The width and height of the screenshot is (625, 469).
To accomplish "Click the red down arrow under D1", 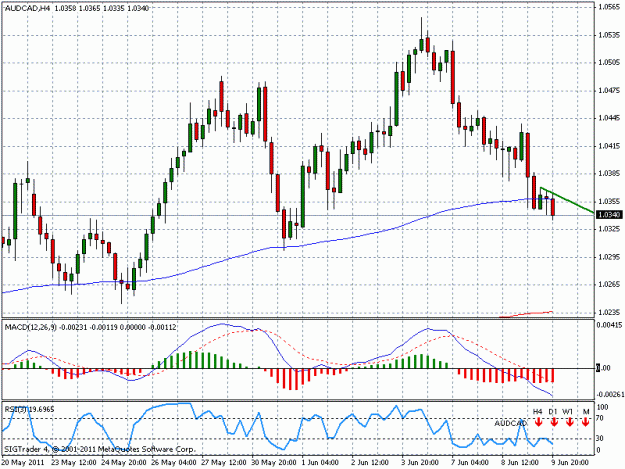I will coord(554,422).
